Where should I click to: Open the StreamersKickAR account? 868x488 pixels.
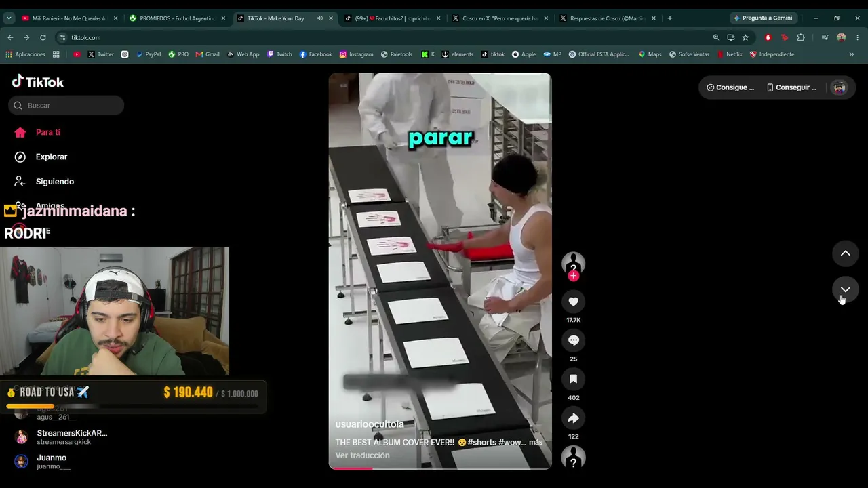(65, 437)
